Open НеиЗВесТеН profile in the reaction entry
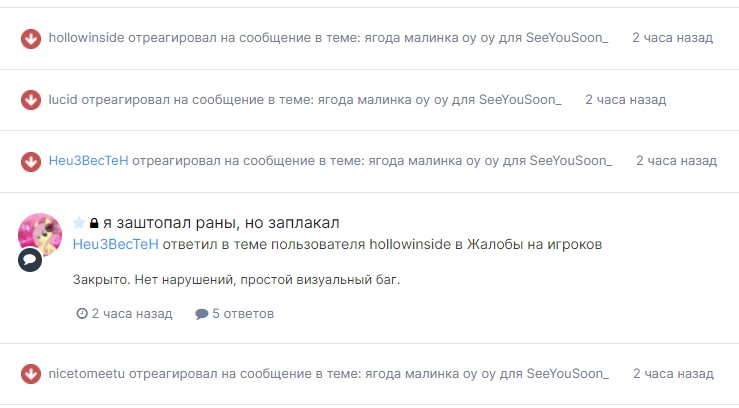Screen dimensions: 739x408 coord(89,160)
